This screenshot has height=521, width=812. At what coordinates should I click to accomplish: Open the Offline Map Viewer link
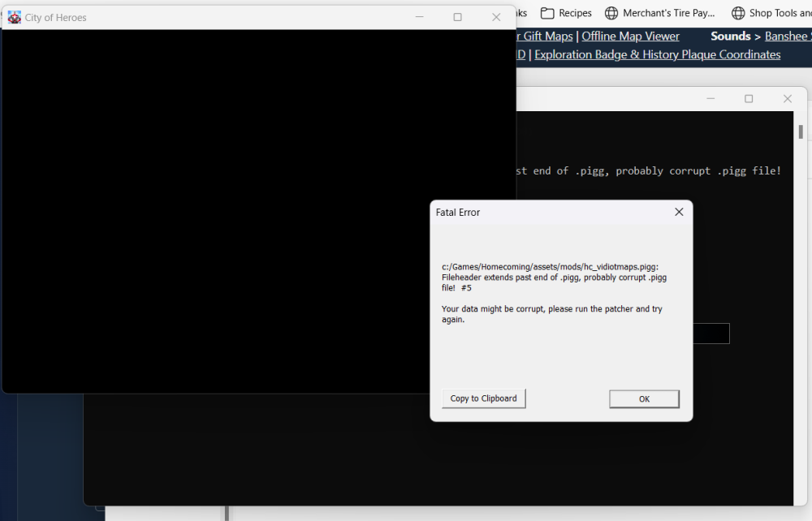pyautogui.click(x=630, y=36)
